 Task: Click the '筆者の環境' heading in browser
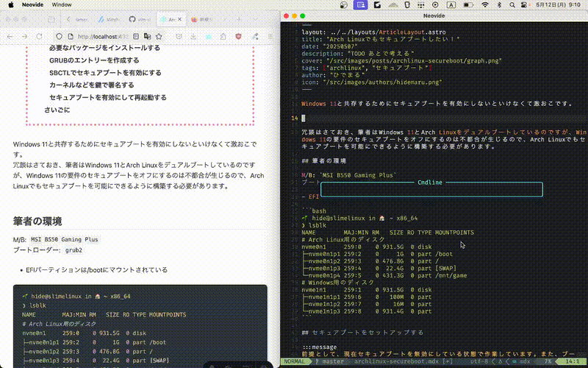tap(37, 222)
